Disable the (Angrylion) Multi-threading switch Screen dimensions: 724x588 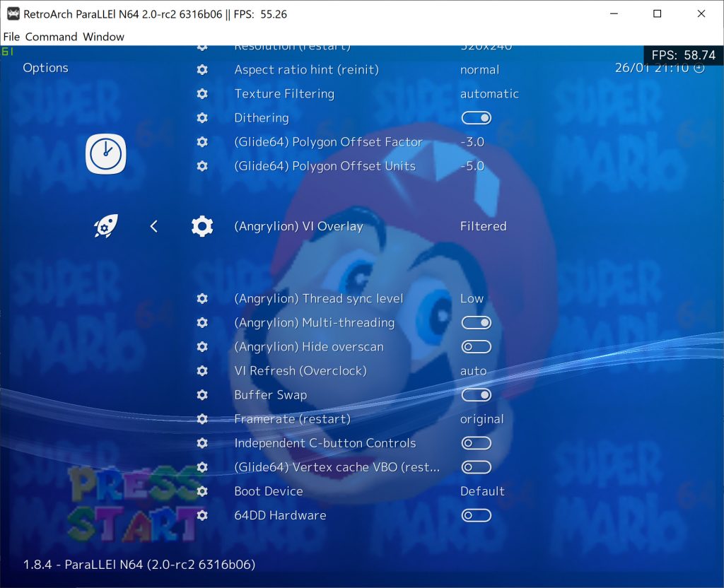coord(476,322)
